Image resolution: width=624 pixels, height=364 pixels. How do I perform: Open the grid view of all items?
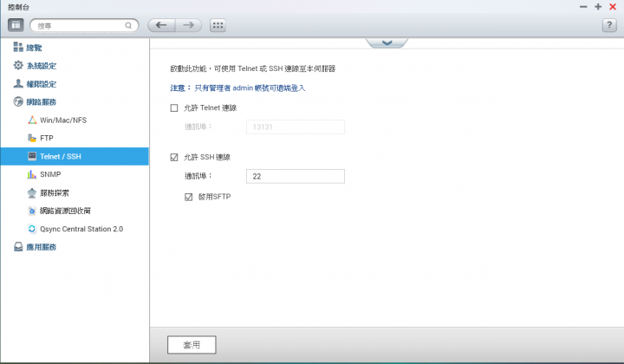218,25
